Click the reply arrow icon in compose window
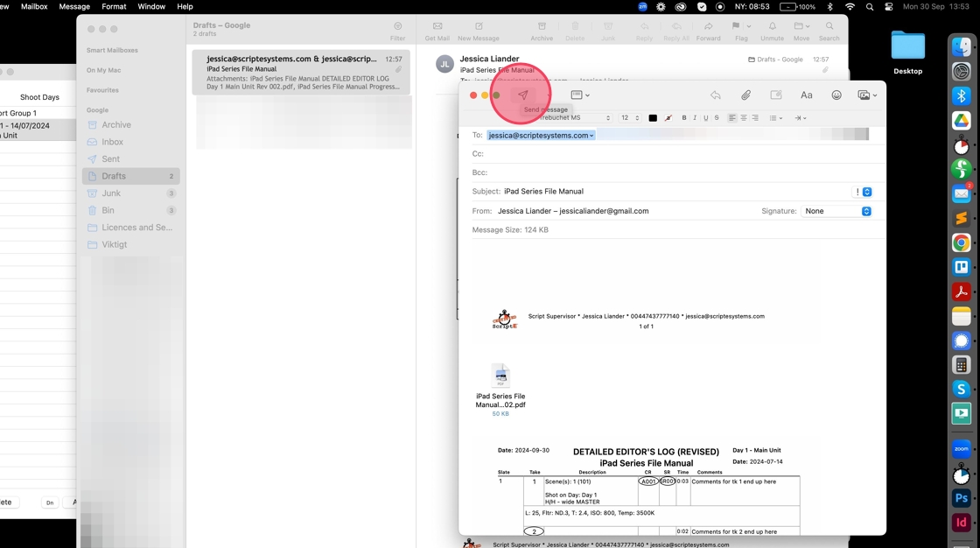Screen dimensions: 980x548 [x=715, y=95]
